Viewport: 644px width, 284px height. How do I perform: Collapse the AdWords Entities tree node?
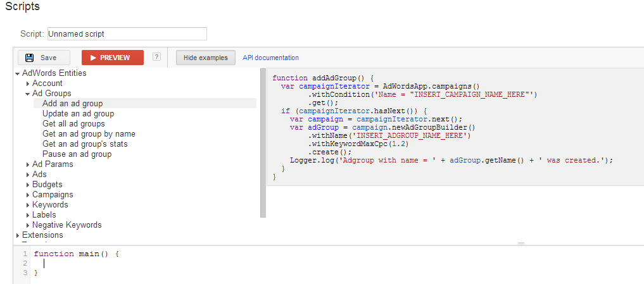pyautogui.click(x=18, y=74)
